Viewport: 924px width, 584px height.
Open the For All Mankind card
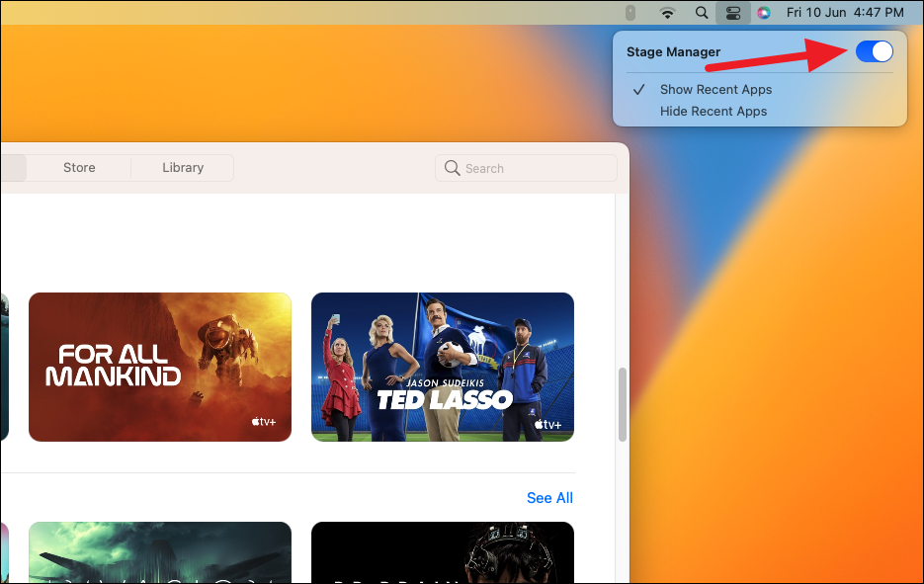tap(160, 367)
